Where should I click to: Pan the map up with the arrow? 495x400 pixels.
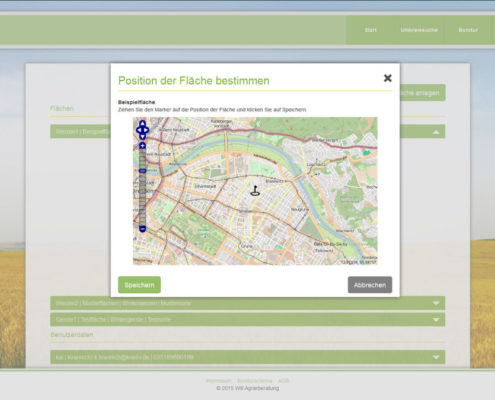click(142, 123)
